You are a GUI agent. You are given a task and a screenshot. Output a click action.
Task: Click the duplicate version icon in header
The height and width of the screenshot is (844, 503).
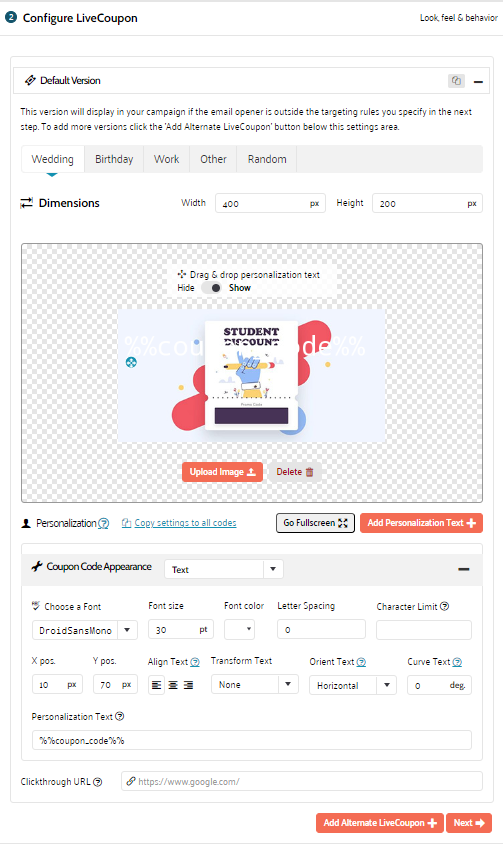coord(456,81)
